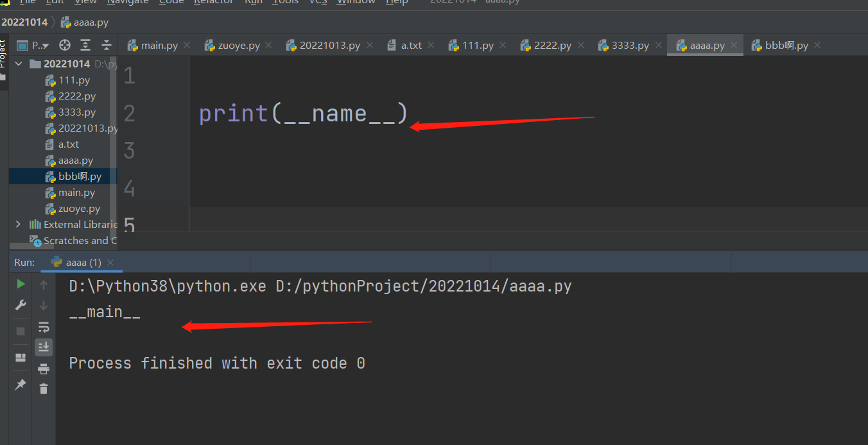The width and height of the screenshot is (868, 445).
Task: Place cursor in print(__name__) code line
Action: 303,114
